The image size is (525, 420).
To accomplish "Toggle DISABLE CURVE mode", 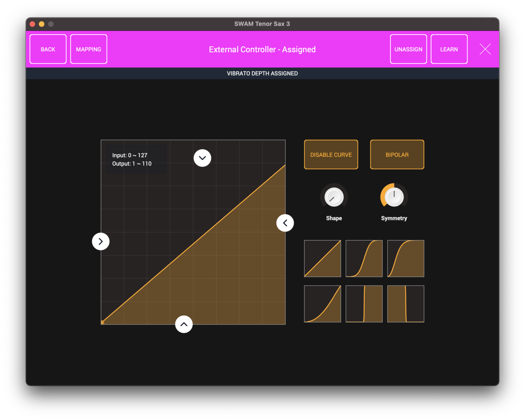I will pyautogui.click(x=331, y=155).
